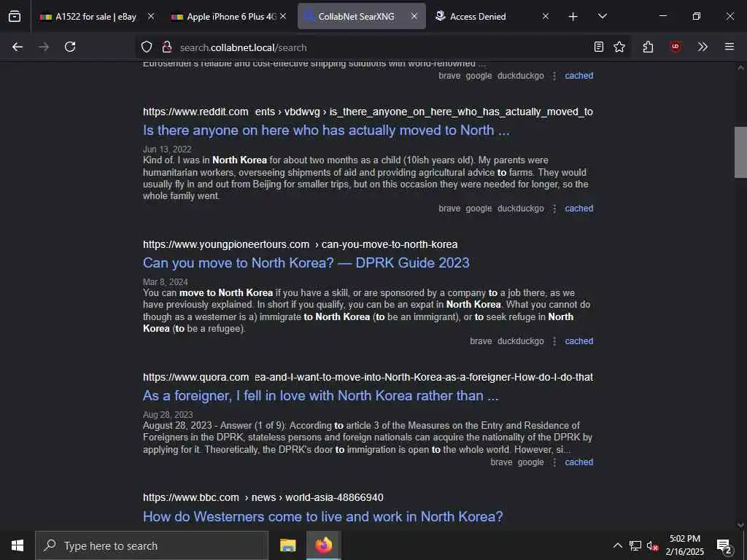Open the Firefox application menu

(729, 47)
